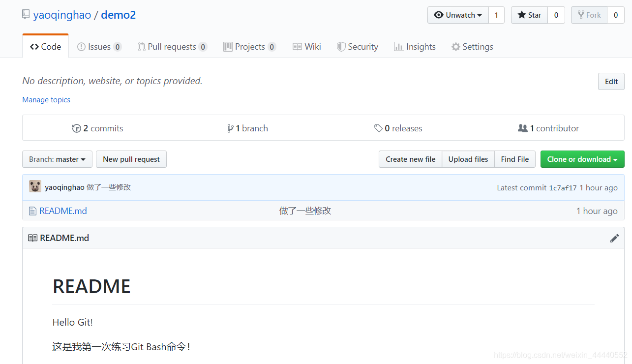632x364 pixels.
Task: Open commit hash 1c7af17
Action: coord(563,188)
